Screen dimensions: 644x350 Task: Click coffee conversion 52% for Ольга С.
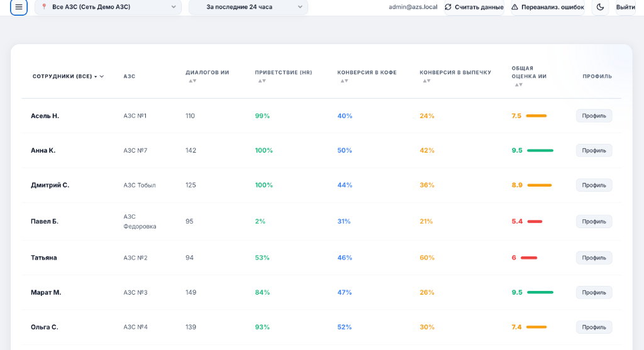(345, 327)
